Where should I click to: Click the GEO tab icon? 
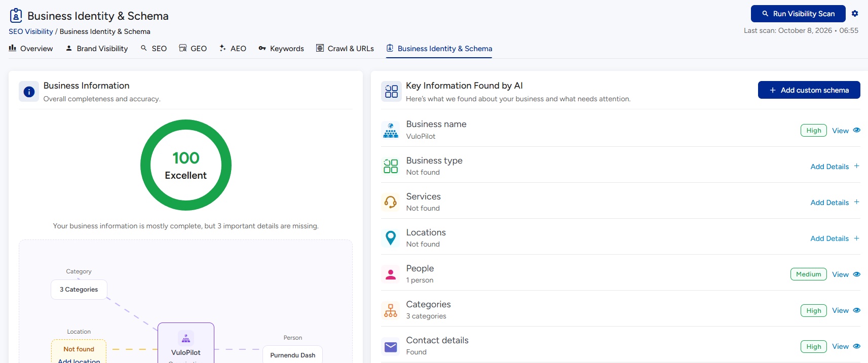tap(183, 48)
